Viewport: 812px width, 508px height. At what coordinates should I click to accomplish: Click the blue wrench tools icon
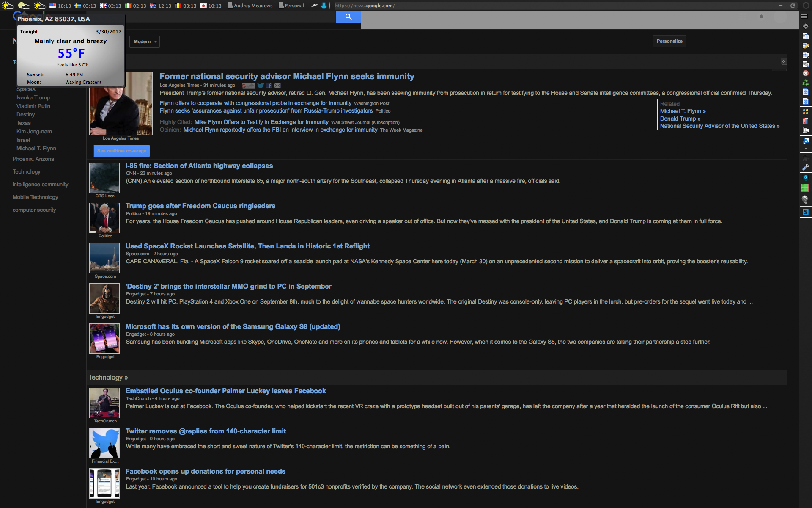[x=805, y=168]
